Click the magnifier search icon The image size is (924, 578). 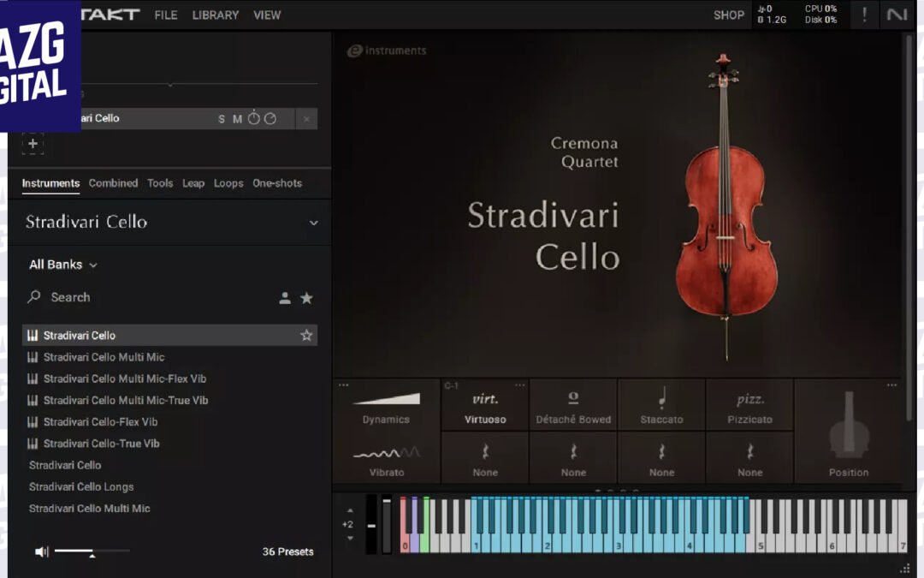pyautogui.click(x=34, y=296)
